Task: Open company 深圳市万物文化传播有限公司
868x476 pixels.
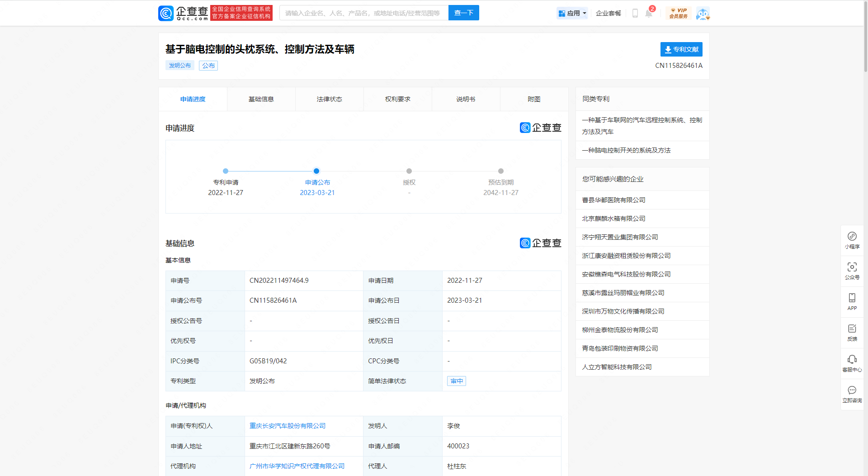Action: (623, 311)
